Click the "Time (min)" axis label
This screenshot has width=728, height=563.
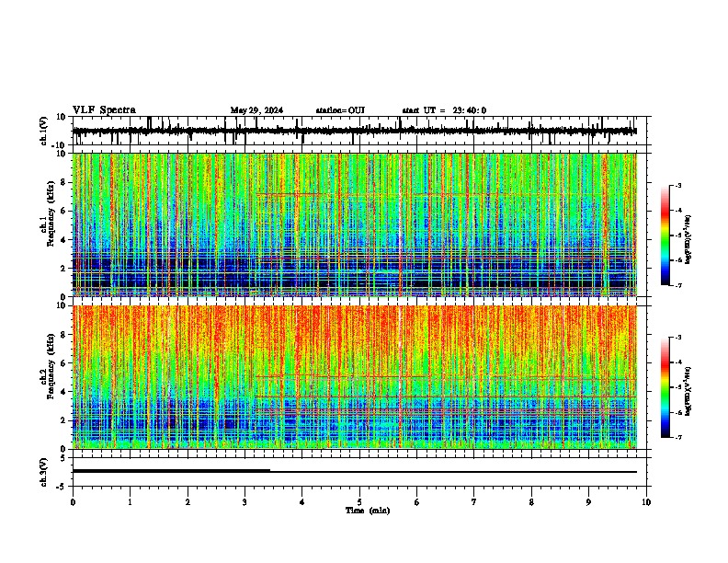coord(368,511)
